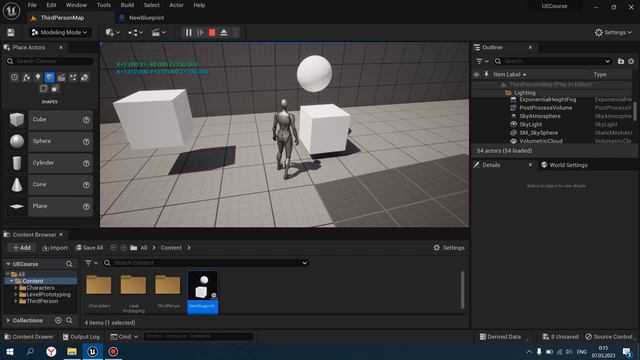640x360 pixels.
Task: Open Content Browser Settings
Action: (449, 248)
